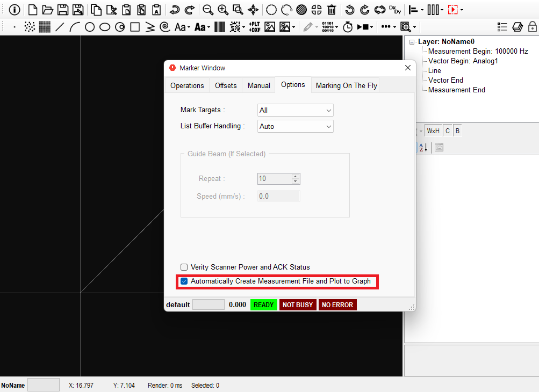Save the document with floppy icon

click(x=62, y=10)
